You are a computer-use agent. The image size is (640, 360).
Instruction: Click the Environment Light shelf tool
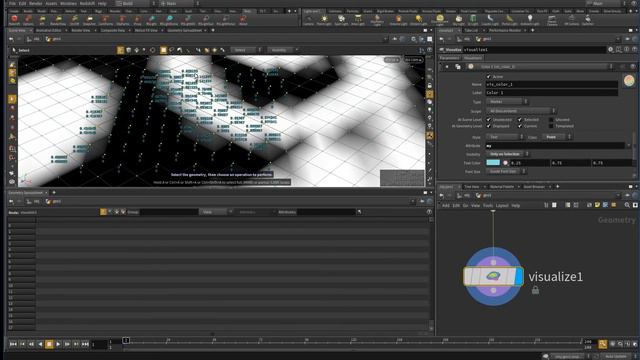tap(440, 20)
